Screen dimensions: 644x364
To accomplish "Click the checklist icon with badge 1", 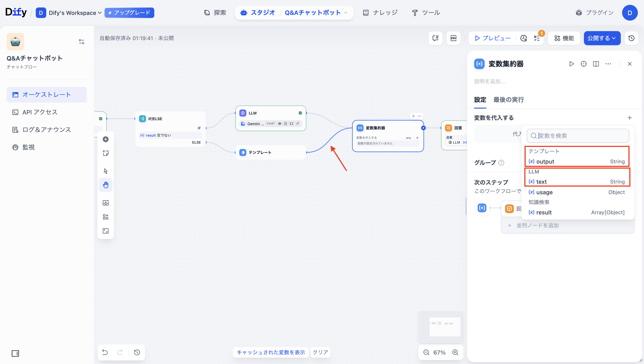I will click(537, 38).
